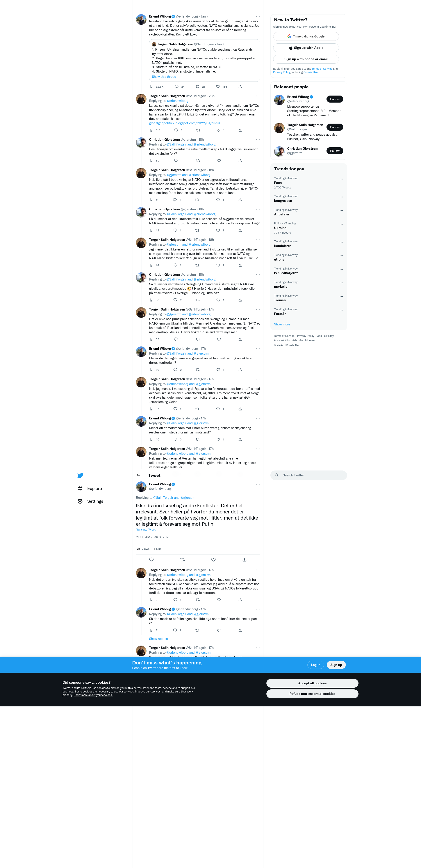Retweet the main Erlend Wiborg tweet

tap(182, 560)
